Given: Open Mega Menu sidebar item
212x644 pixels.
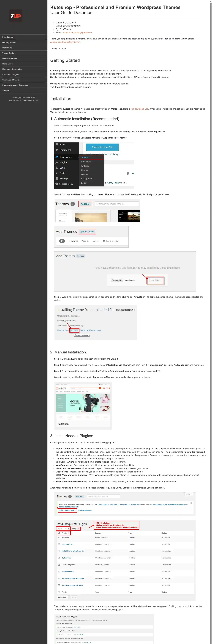Looking at the screenshot, I should pos(23,64).
